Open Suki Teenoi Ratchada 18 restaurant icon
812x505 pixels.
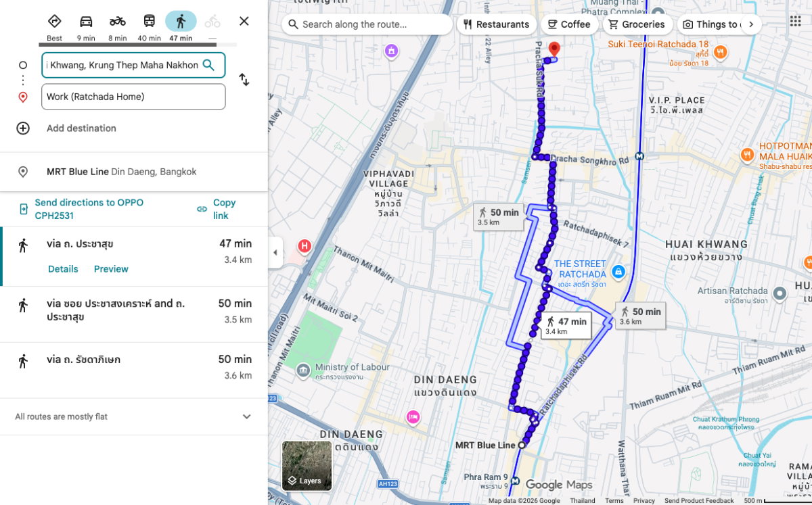click(721, 51)
